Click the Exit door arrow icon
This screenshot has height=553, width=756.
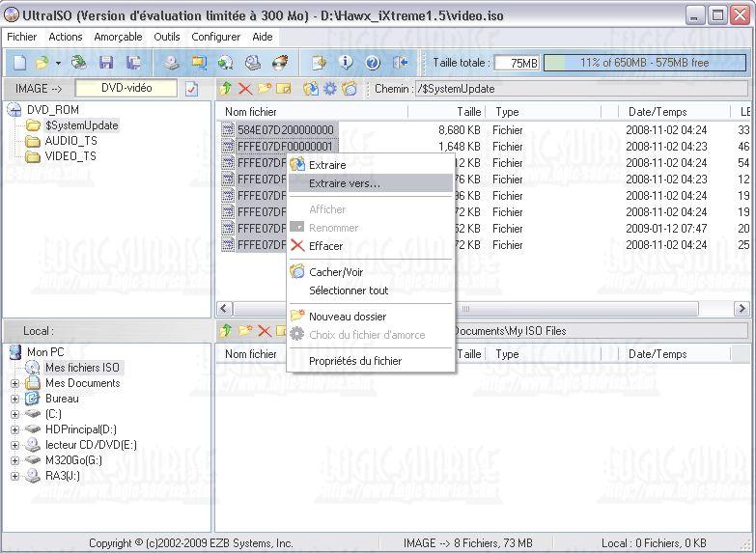(x=400, y=63)
